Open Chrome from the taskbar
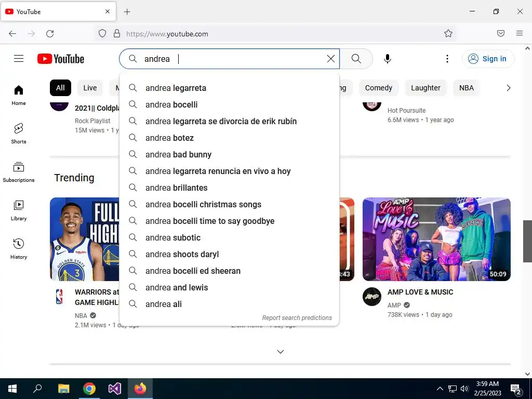532x399 pixels. tap(89, 389)
